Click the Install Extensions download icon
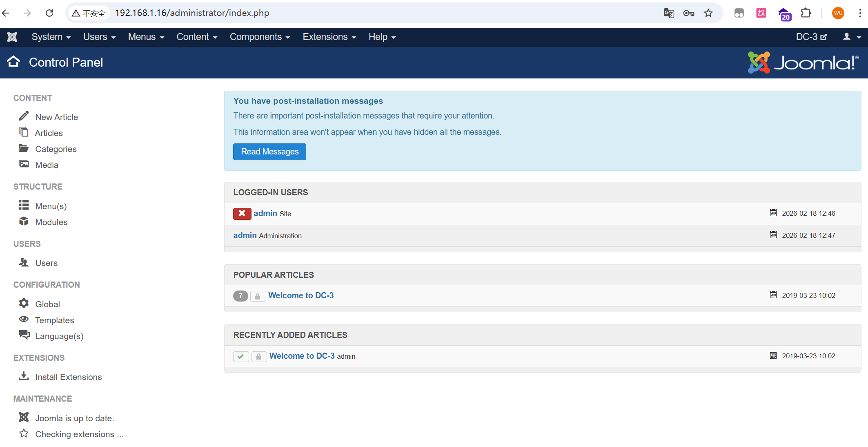This screenshot has width=868, height=447. (x=24, y=376)
